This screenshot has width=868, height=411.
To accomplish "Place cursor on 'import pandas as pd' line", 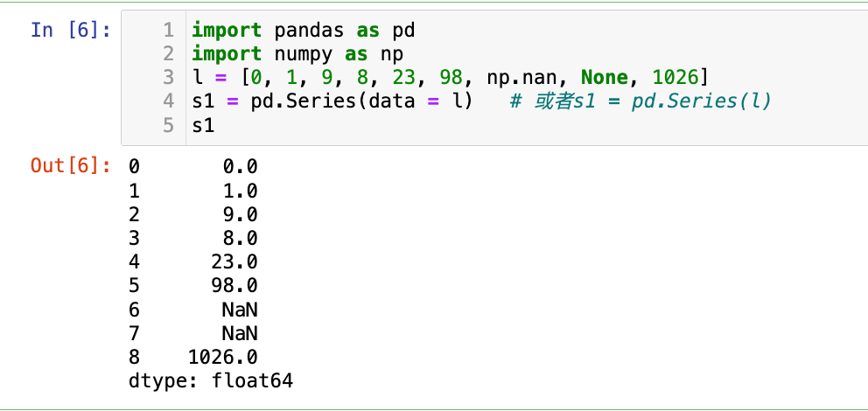I will click(303, 30).
